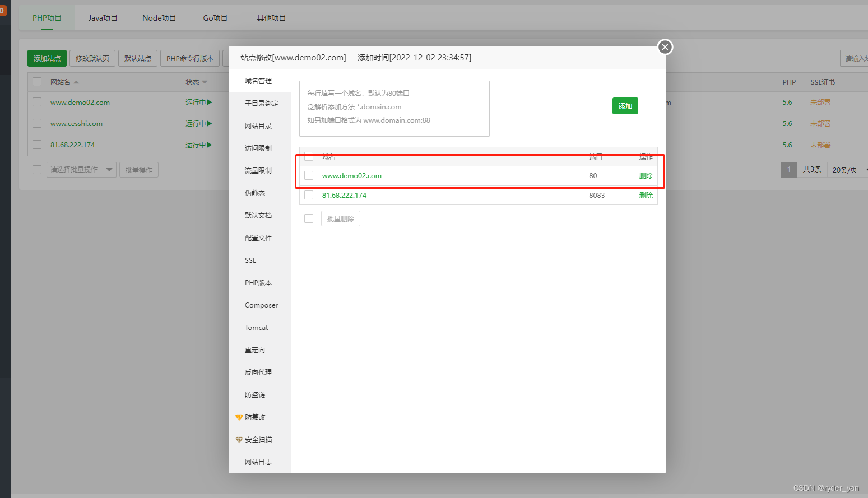Select 默认文档 in dialog sidebar

(x=260, y=215)
